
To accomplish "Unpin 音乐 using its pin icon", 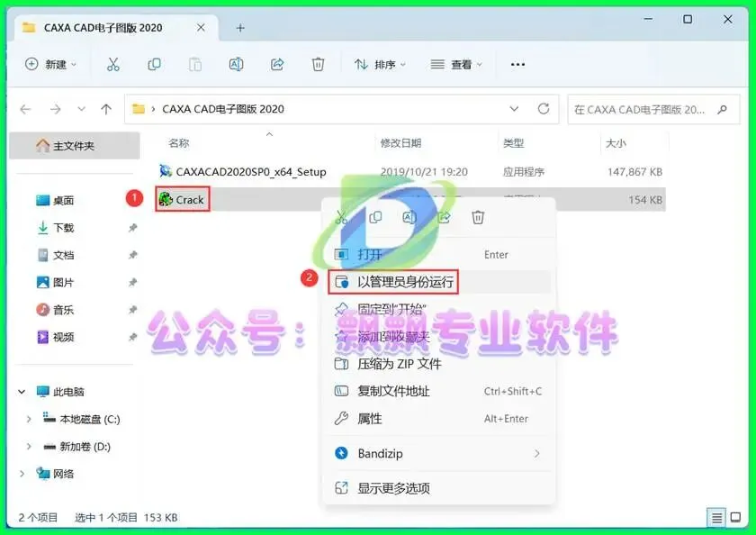I will point(132,310).
